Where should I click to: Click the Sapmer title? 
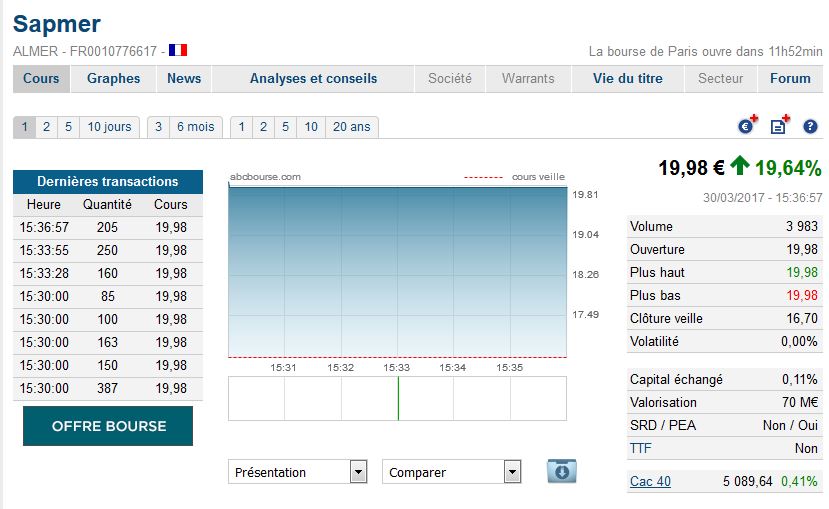(x=57, y=24)
